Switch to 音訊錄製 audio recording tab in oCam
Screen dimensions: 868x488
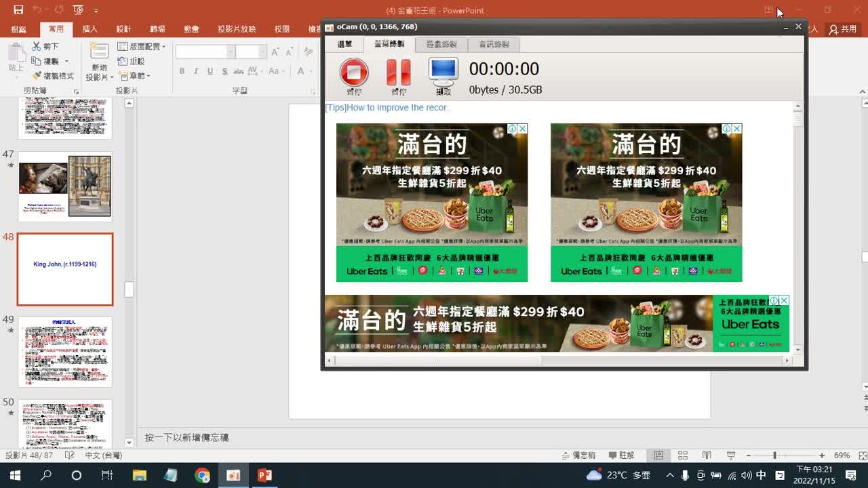[494, 45]
